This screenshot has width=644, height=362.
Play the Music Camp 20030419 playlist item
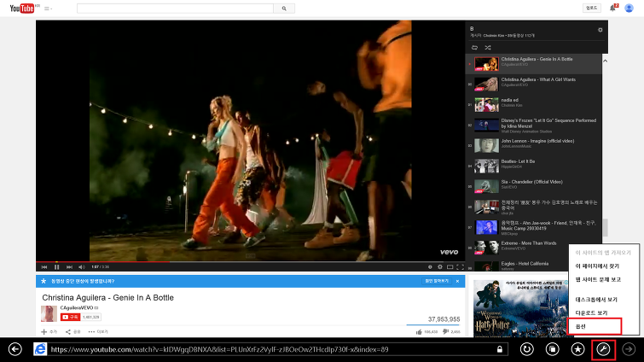click(533, 227)
